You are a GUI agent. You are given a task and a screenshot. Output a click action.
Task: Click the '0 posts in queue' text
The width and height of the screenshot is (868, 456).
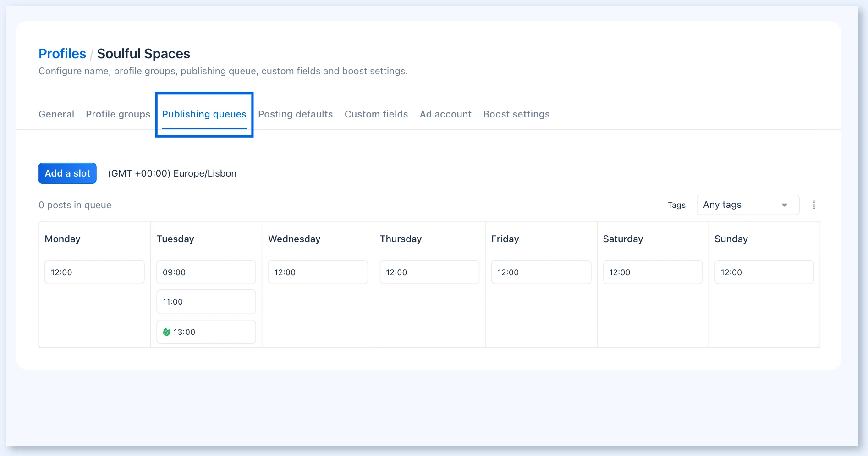click(75, 205)
